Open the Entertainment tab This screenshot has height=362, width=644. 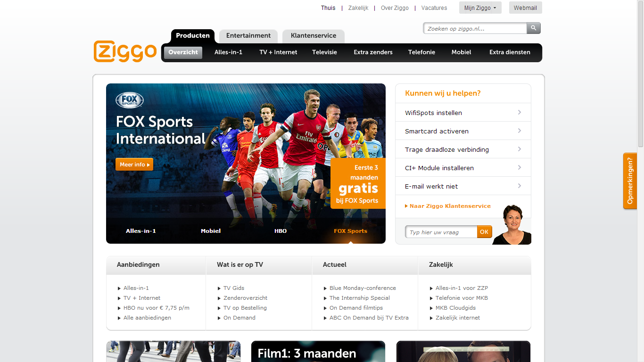coord(248,36)
